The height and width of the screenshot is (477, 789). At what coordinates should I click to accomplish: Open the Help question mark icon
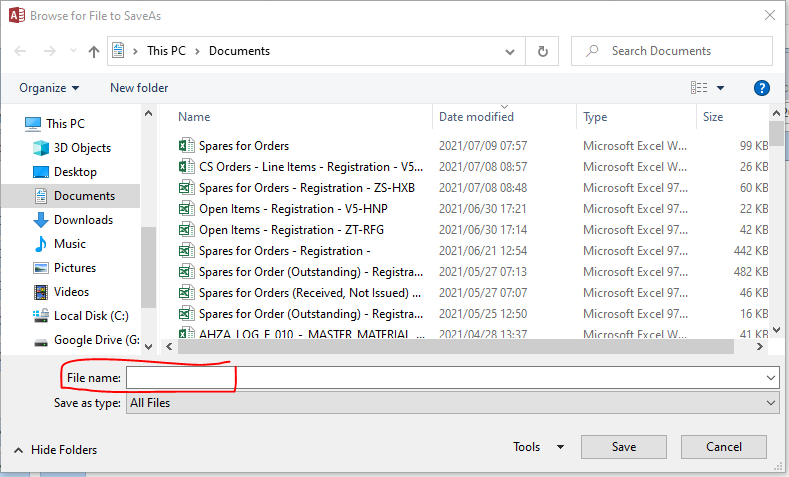(762, 88)
